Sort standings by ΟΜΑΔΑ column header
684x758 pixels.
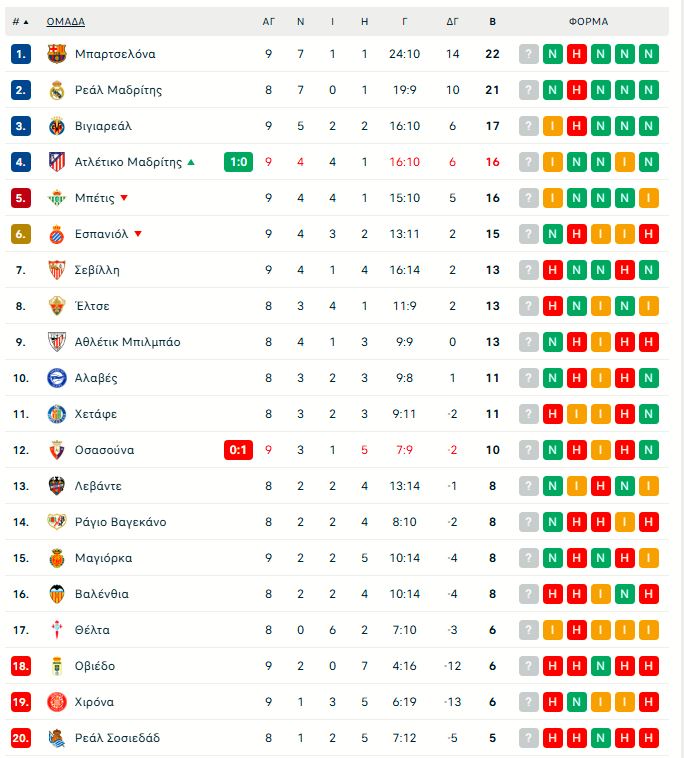coord(65,21)
